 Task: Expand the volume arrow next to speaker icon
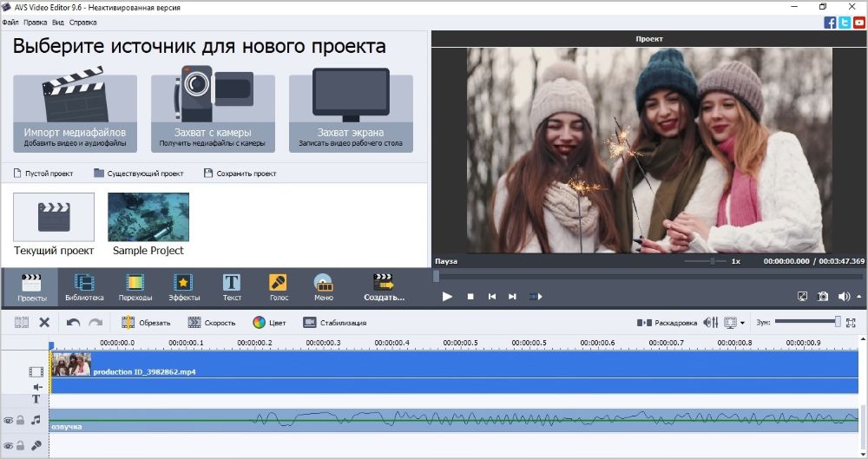click(859, 297)
